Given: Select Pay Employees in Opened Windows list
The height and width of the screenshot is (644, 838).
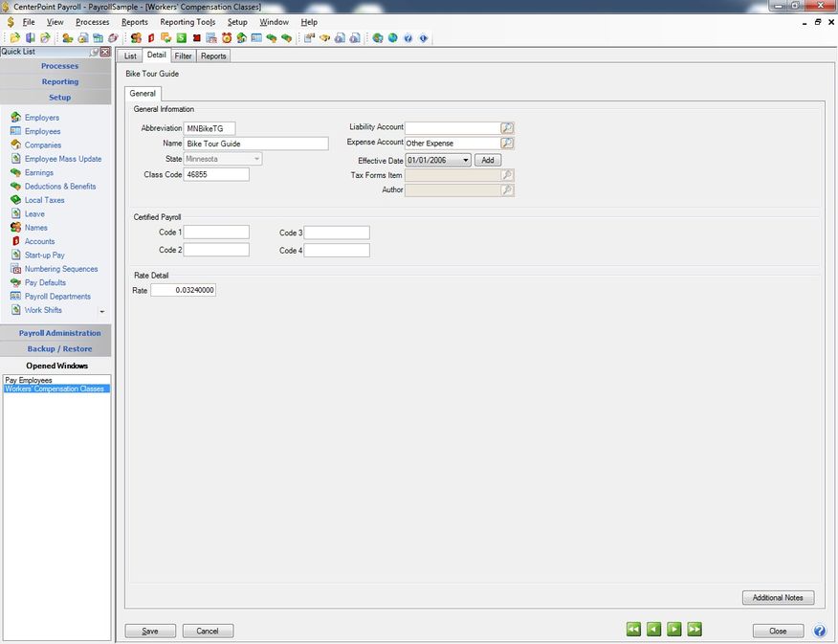Looking at the screenshot, I should (29, 380).
